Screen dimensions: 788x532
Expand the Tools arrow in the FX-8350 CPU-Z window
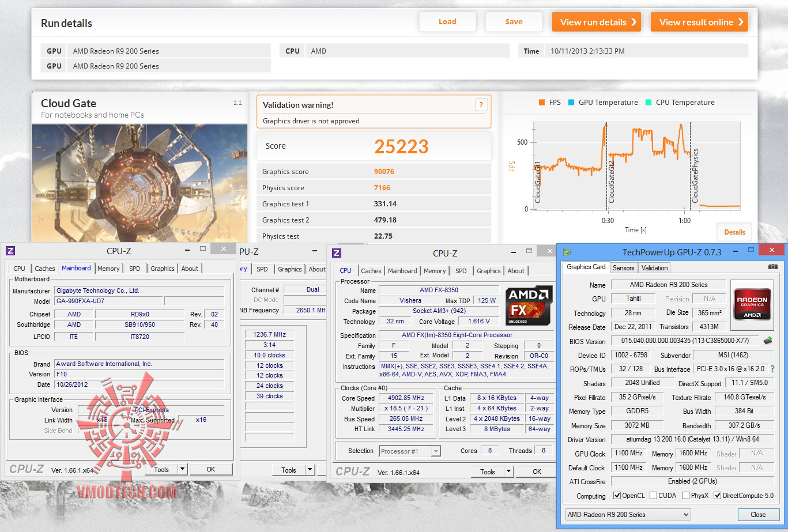click(x=509, y=471)
